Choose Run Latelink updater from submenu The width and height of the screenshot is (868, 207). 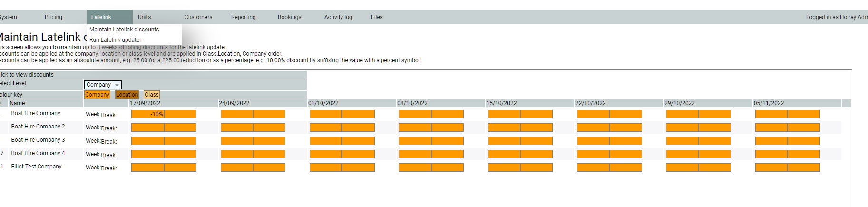point(115,40)
